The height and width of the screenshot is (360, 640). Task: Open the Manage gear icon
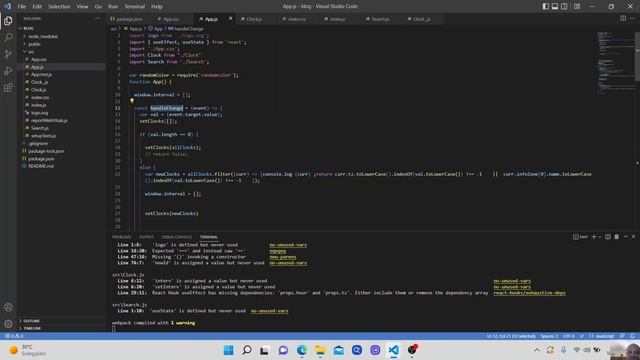click(8, 324)
